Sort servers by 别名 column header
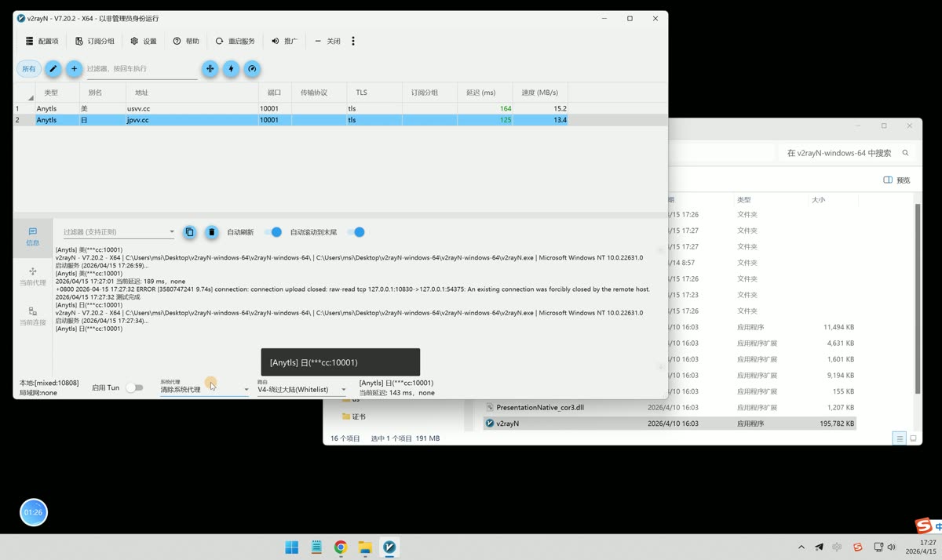Image resolution: width=942 pixels, height=560 pixels. (x=101, y=93)
